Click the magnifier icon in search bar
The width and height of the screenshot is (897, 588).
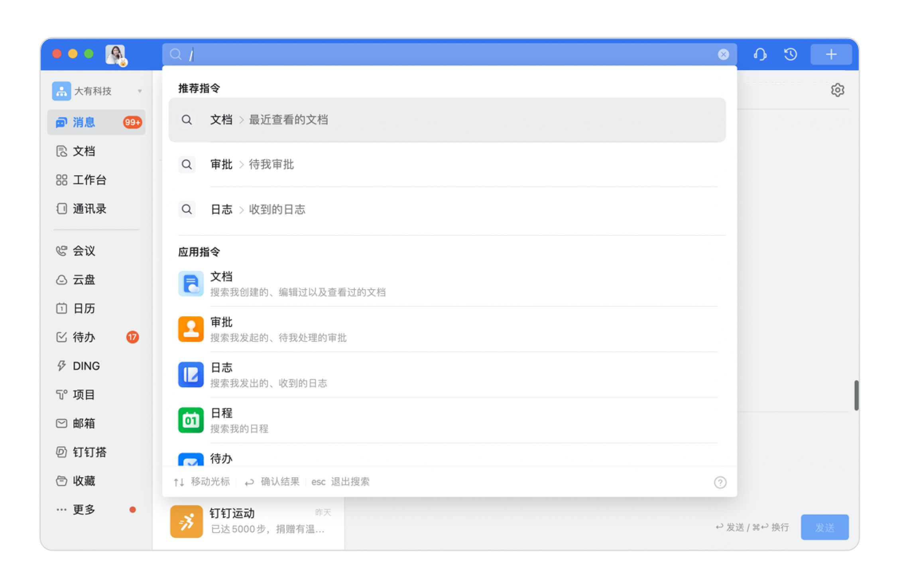tap(175, 54)
